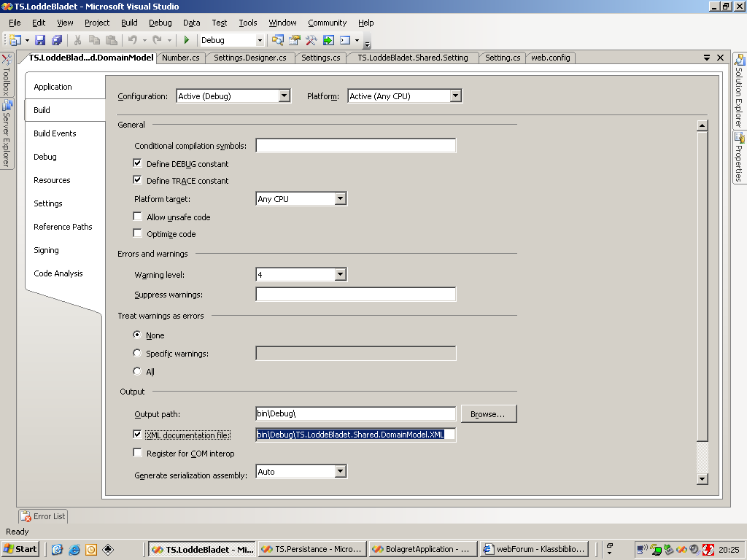This screenshot has height=560, width=747.
Task: Switch to BolagretApplication taskbar window
Action: tap(423, 549)
